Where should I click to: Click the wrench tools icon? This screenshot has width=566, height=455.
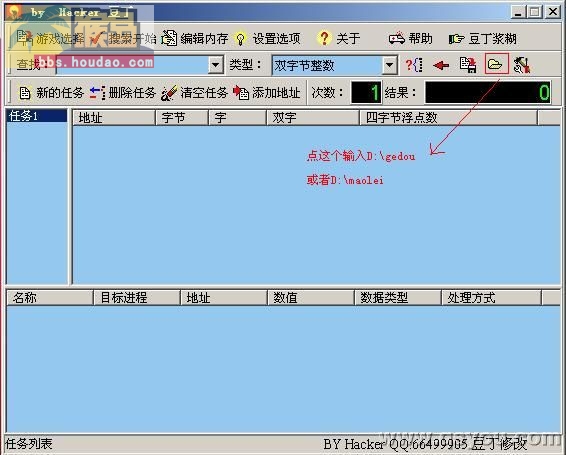[522, 65]
